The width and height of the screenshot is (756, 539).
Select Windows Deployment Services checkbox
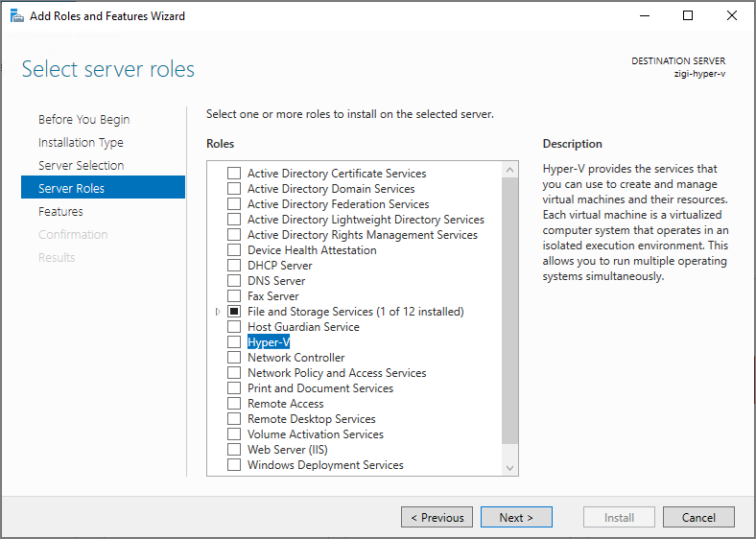click(x=234, y=465)
